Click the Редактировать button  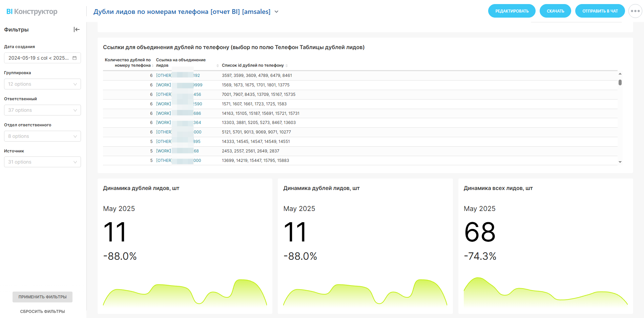[x=512, y=11]
